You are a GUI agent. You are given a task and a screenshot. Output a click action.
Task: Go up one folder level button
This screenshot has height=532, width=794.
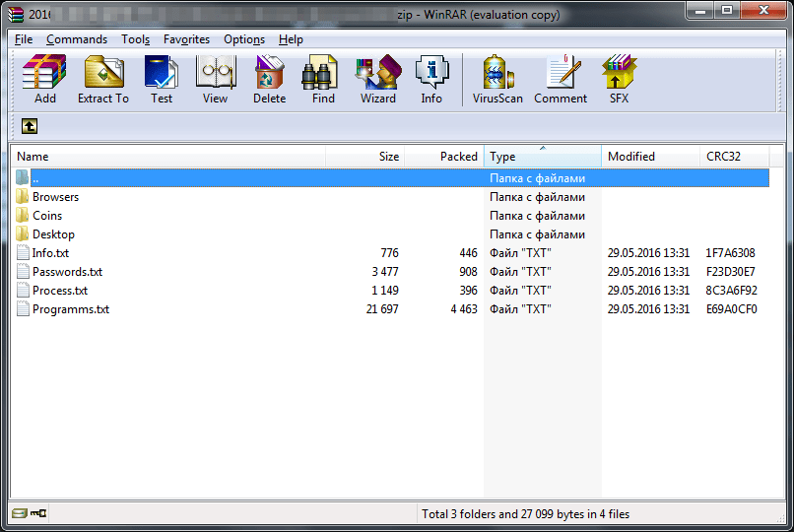point(30,126)
